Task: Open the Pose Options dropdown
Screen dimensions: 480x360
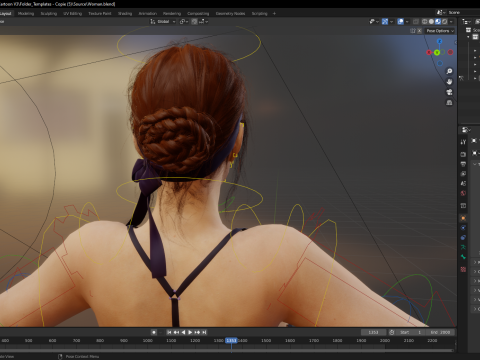Action: coord(440,31)
